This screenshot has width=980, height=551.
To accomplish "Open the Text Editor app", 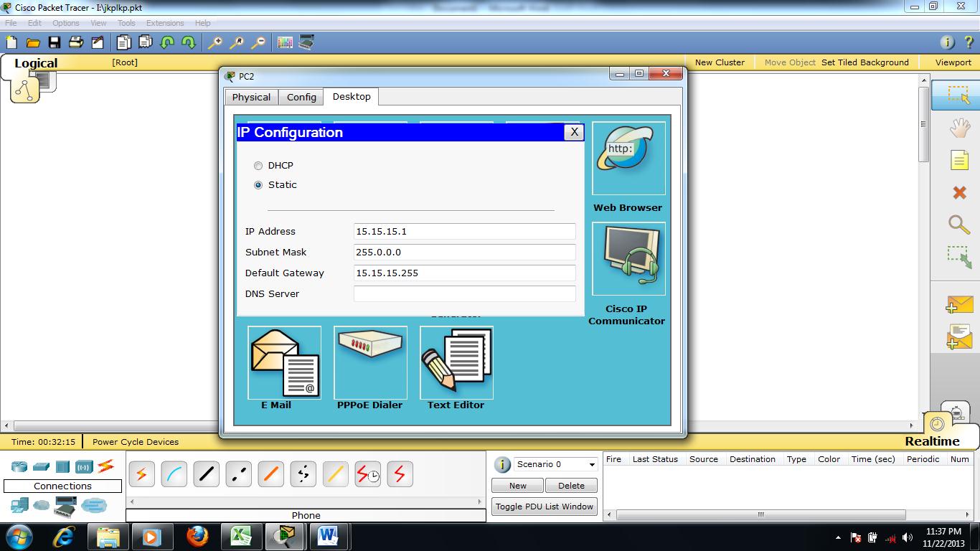I will [x=456, y=362].
